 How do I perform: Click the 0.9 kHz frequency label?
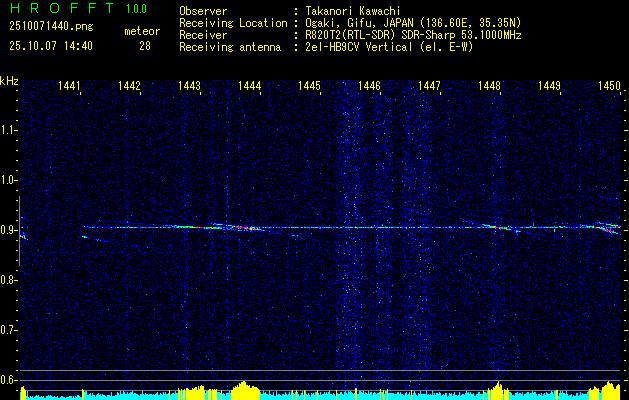(8, 230)
